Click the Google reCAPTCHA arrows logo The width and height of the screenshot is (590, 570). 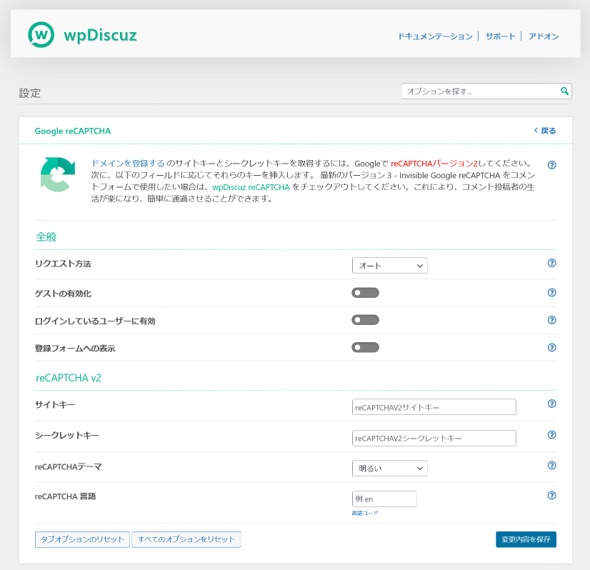[x=58, y=175]
